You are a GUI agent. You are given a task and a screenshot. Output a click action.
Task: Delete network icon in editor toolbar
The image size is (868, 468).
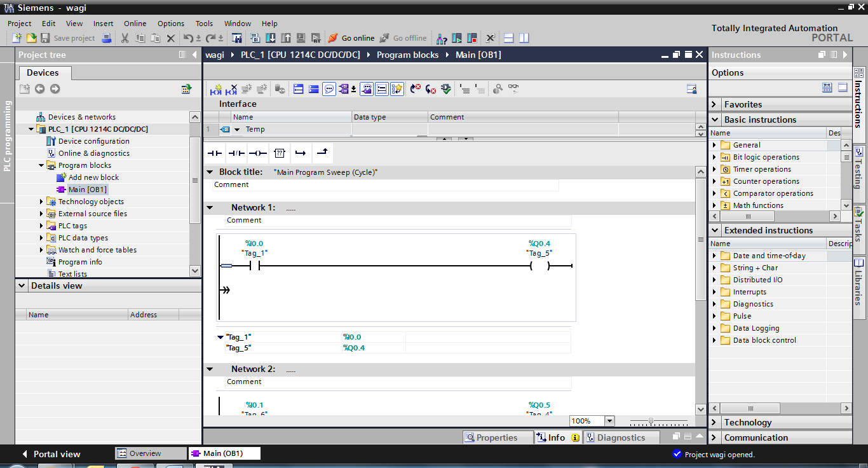[231, 89]
